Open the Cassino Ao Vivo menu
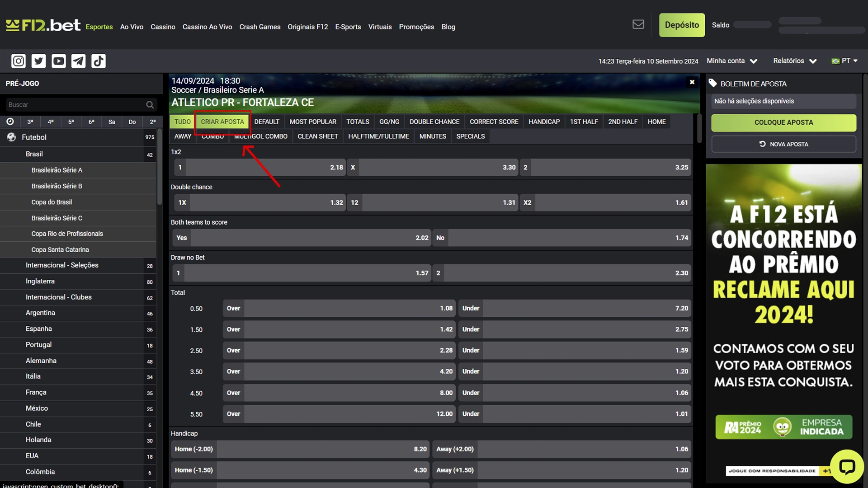Image resolution: width=868 pixels, height=488 pixels. 207,27
